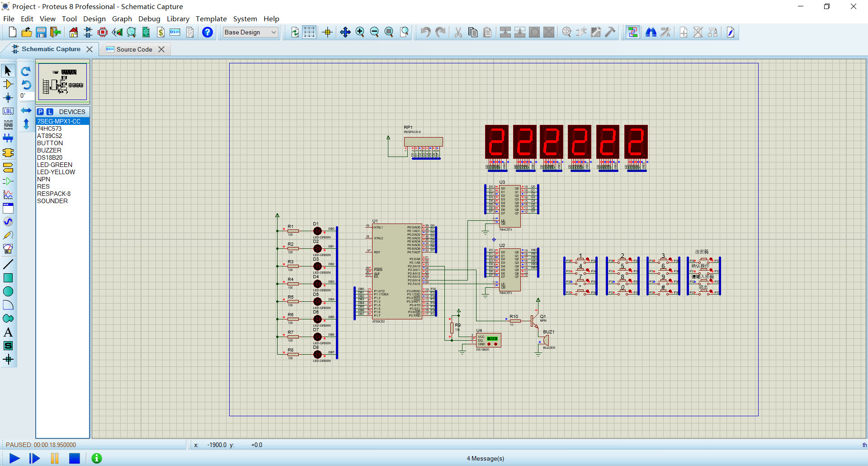Click the Save Project toolbar icon

[41, 32]
